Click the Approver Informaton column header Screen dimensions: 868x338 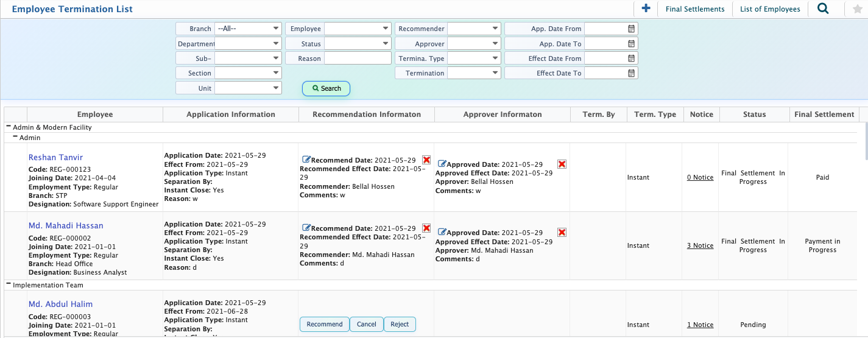pos(503,114)
